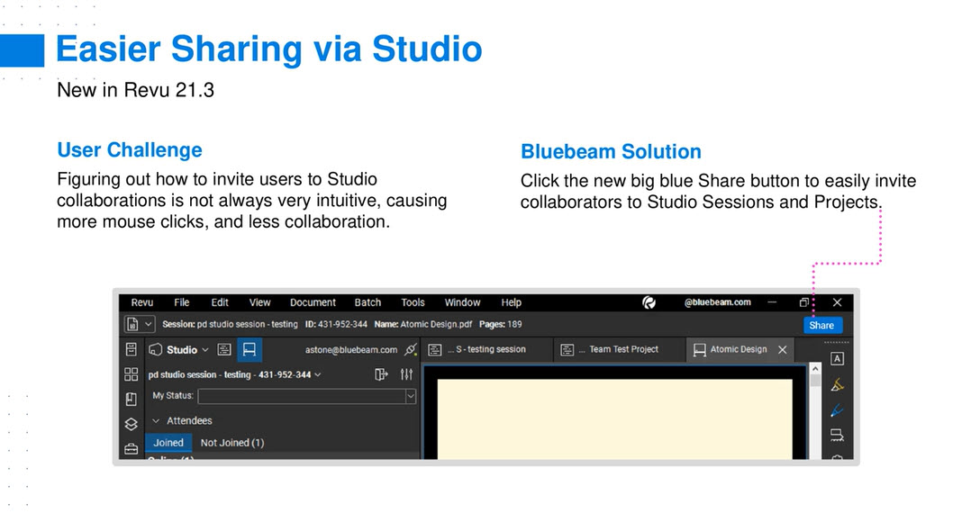980x513 pixels.
Task: Open session settings sliders icon
Action: coord(407,374)
